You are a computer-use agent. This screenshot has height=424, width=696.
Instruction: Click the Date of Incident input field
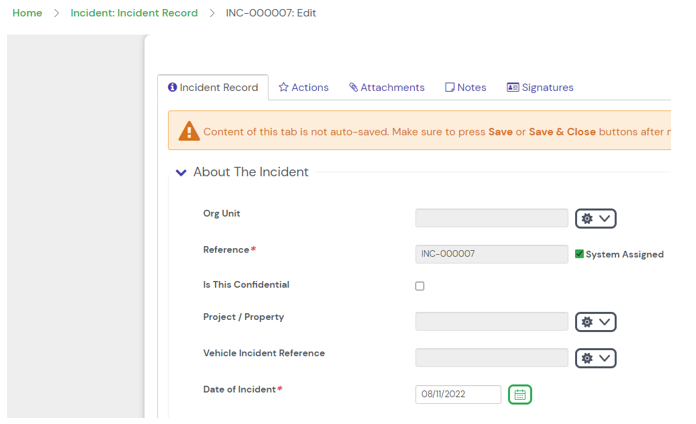tap(458, 394)
